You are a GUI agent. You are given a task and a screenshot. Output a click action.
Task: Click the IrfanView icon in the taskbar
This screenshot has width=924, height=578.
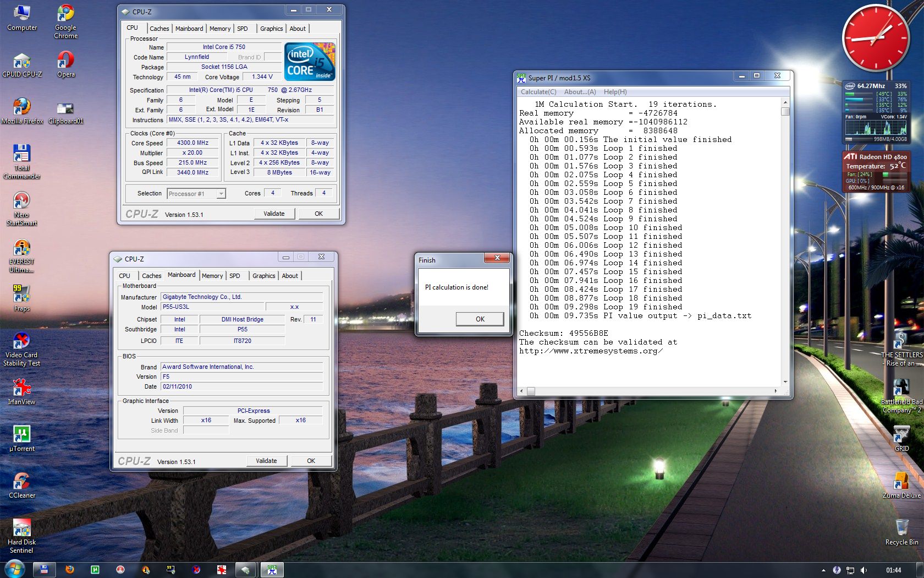click(x=222, y=570)
